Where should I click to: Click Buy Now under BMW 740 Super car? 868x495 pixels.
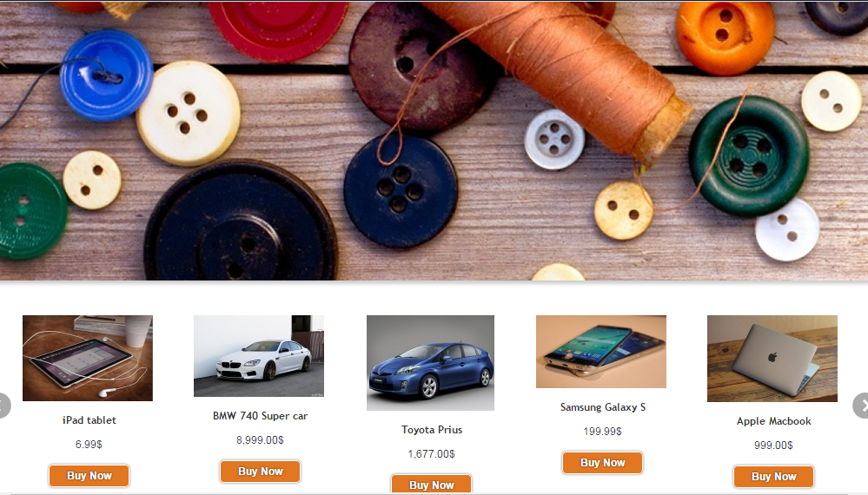point(260,472)
